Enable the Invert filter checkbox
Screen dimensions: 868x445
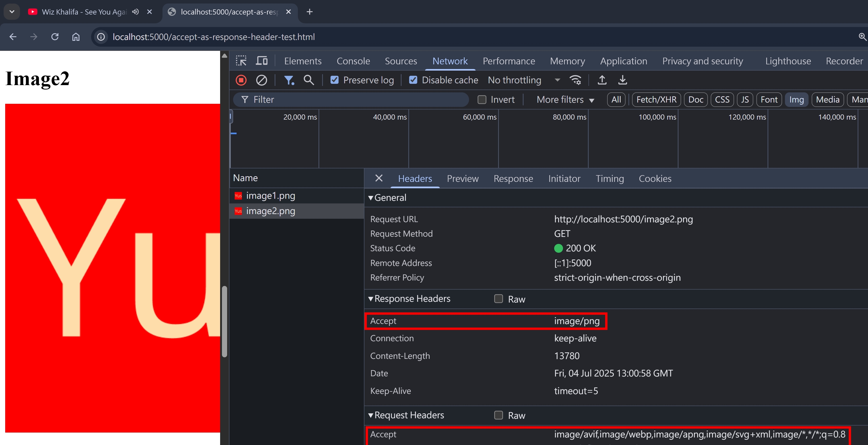click(x=482, y=100)
